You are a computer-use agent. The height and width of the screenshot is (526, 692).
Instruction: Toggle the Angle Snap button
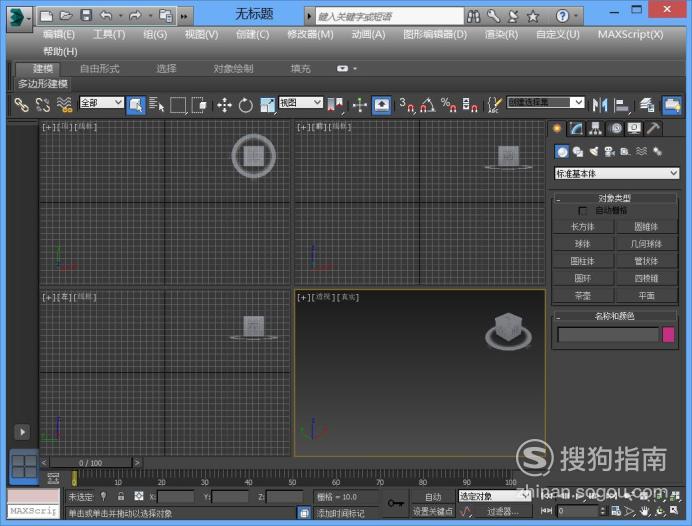(x=427, y=105)
